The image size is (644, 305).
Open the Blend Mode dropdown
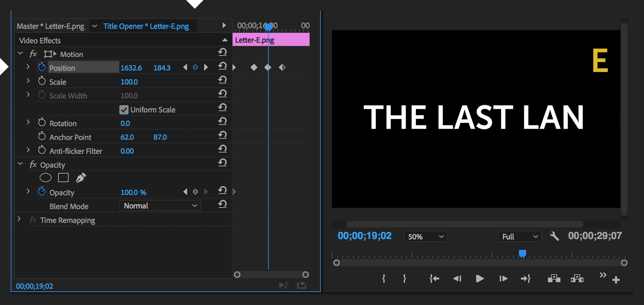pyautogui.click(x=160, y=206)
